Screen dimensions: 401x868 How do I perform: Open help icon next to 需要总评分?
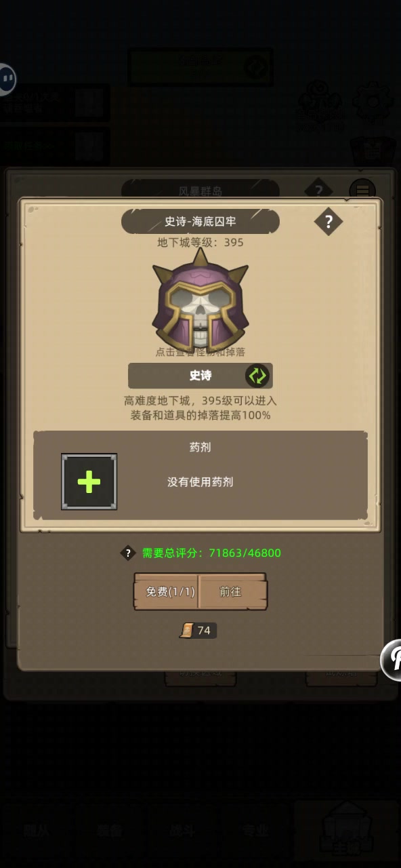coord(128,553)
